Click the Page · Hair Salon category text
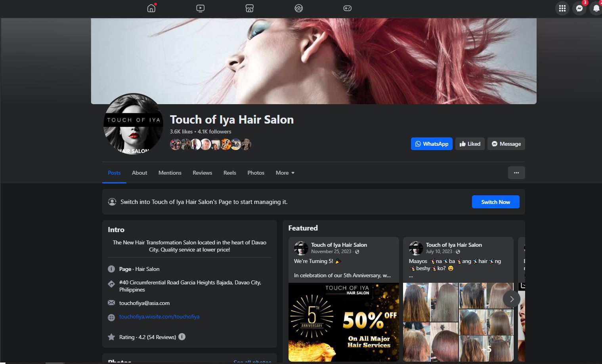 point(139,269)
